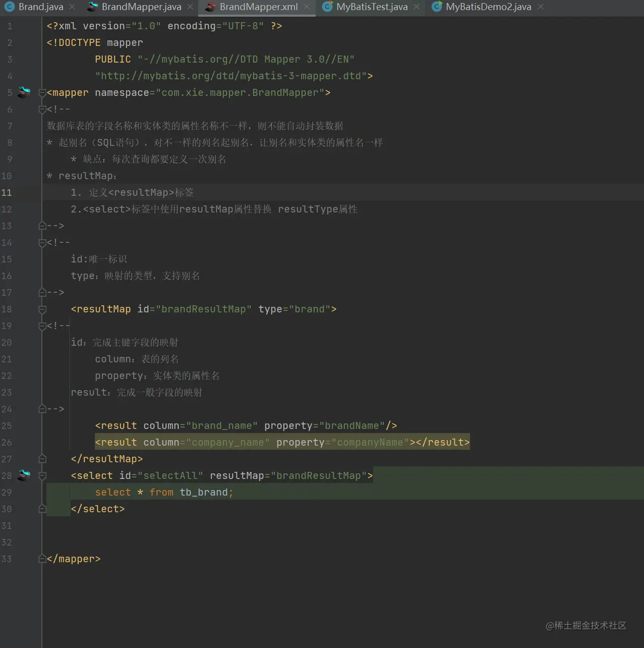This screenshot has height=648, width=644.
Task: Click the companyName property value
Action: pyautogui.click(x=370, y=442)
